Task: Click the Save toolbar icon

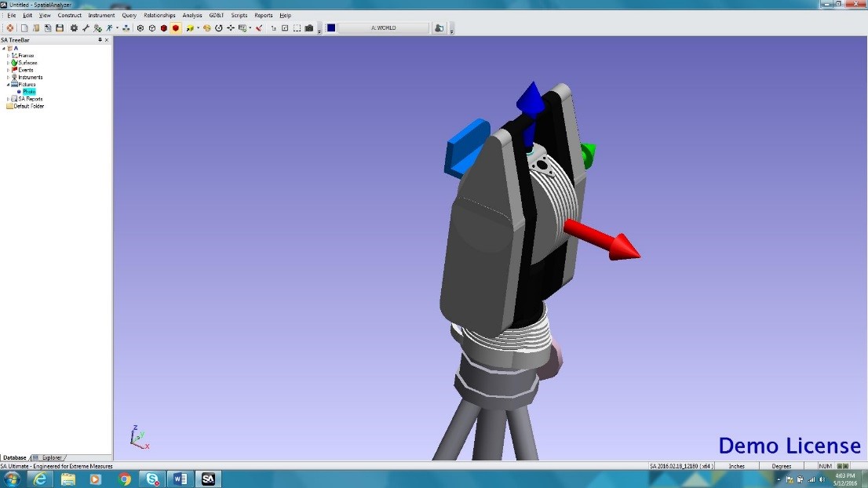Action: coord(61,27)
